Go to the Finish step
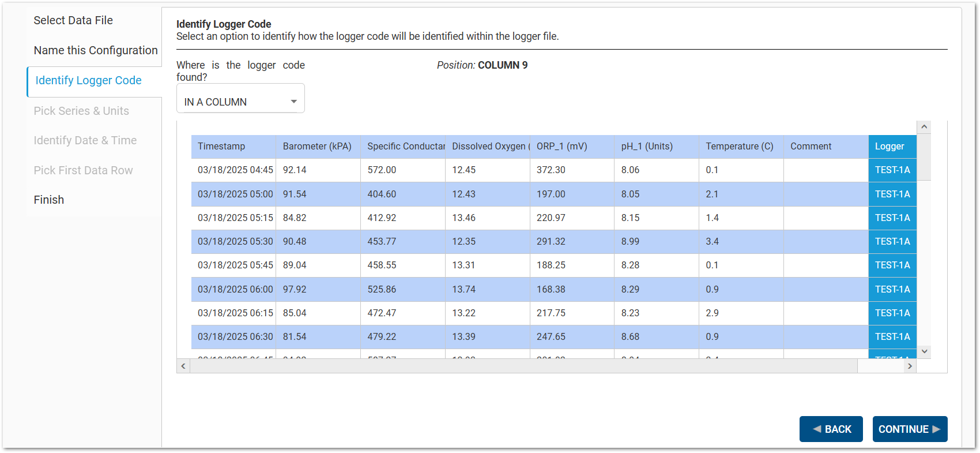This screenshot has height=453, width=980. (x=49, y=200)
